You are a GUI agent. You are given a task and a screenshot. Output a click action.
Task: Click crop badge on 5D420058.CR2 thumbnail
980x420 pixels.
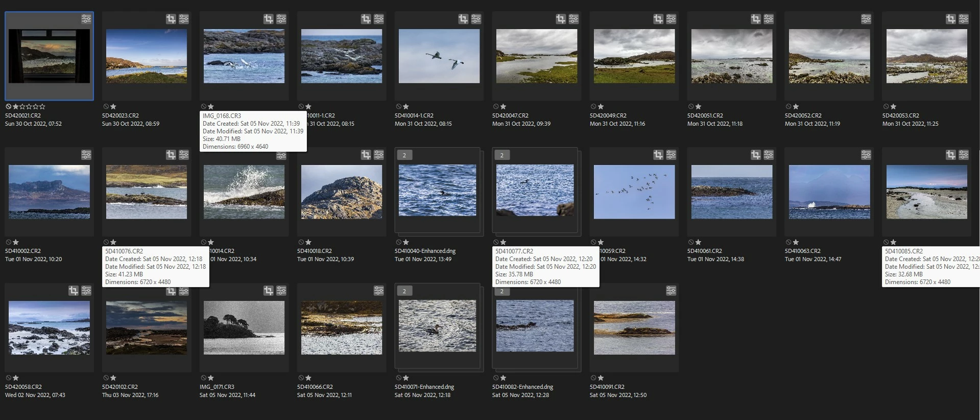point(73,290)
